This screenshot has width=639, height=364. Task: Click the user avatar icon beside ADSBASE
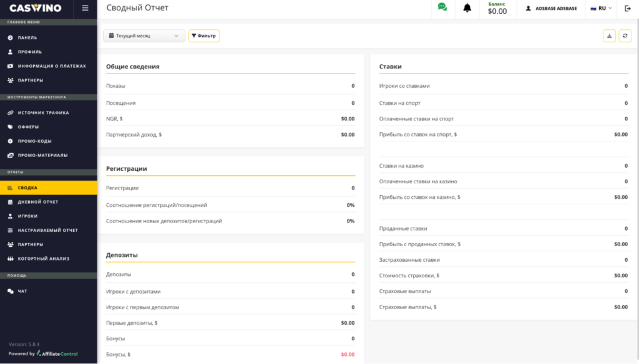point(528,8)
